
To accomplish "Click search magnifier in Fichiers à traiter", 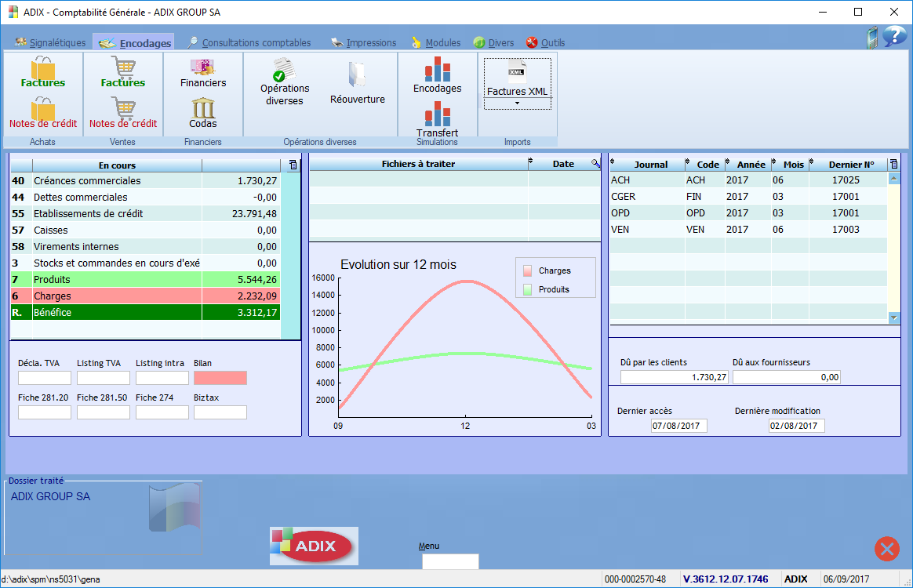I will pos(595,164).
